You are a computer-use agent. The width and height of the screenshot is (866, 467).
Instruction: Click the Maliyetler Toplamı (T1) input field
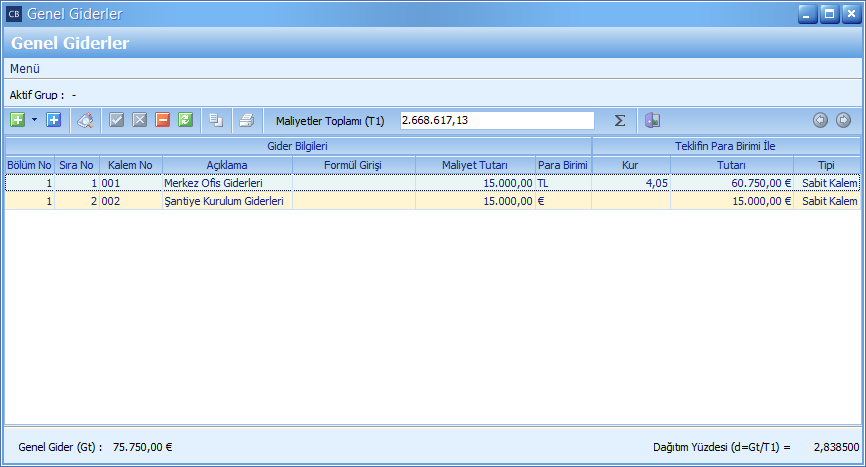pos(496,120)
